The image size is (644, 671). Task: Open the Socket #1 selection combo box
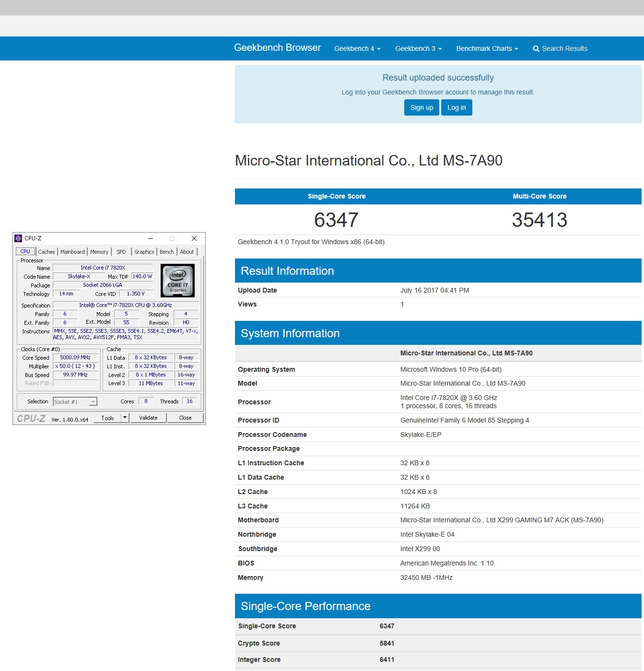point(75,402)
